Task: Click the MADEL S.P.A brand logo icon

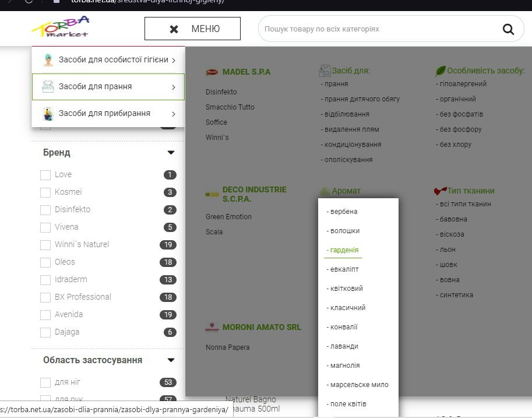Action: click(x=212, y=72)
